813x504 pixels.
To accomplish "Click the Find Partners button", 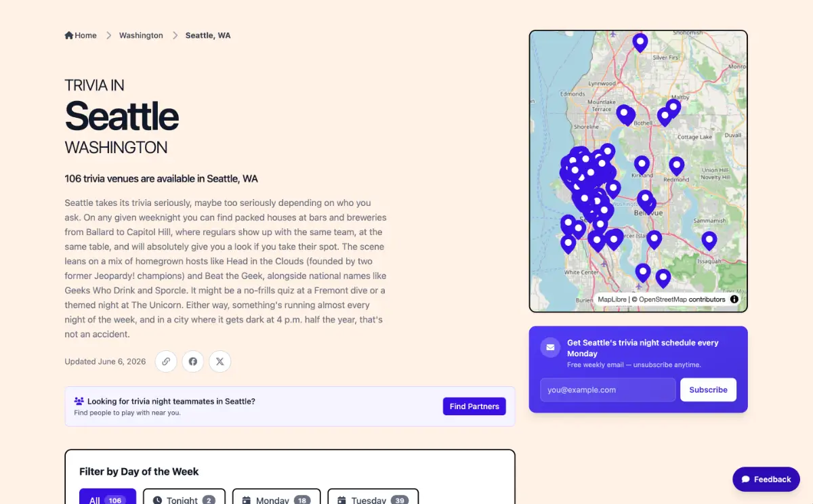I will [474, 406].
